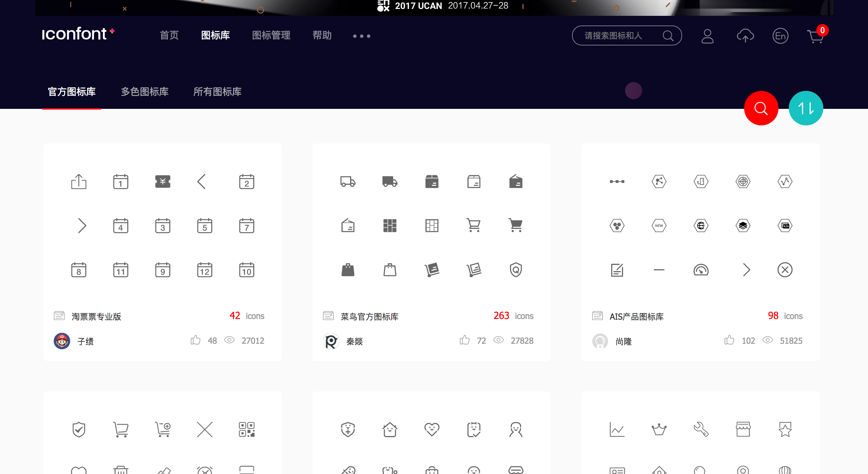Click the red round search button
868x474 pixels.
(x=761, y=108)
